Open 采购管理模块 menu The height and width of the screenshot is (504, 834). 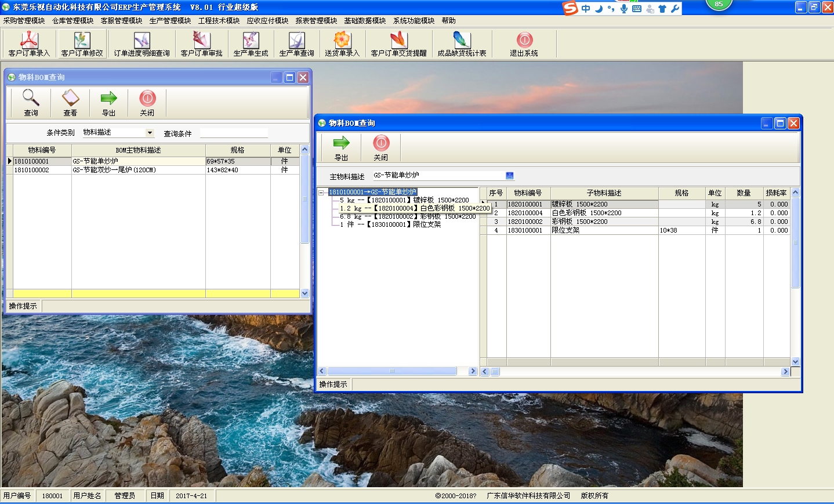[x=24, y=20]
